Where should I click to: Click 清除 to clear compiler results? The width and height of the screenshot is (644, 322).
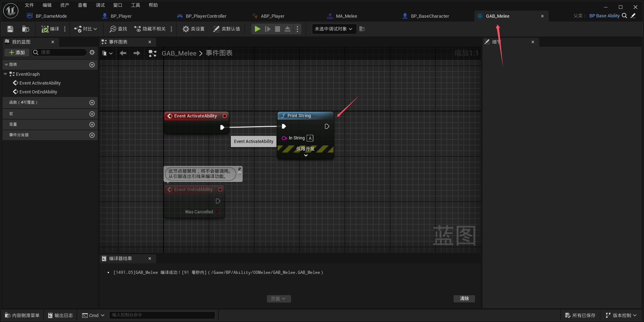(464, 299)
